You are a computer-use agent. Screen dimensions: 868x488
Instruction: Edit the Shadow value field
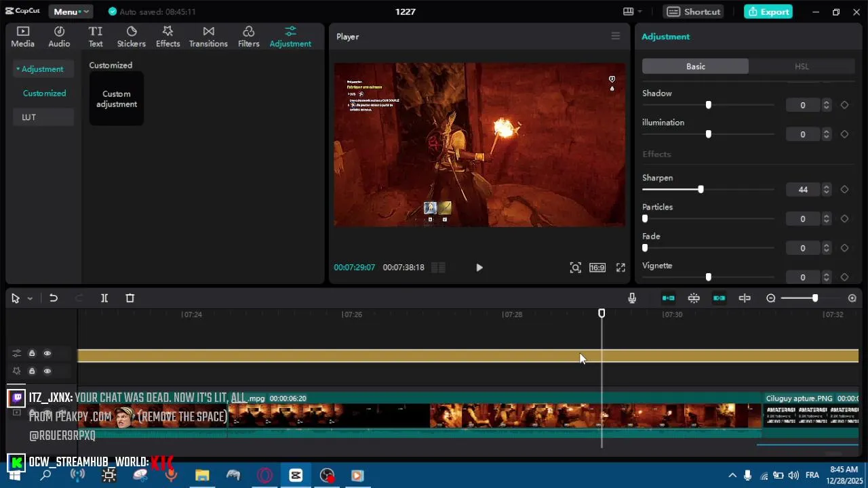click(803, 105)
